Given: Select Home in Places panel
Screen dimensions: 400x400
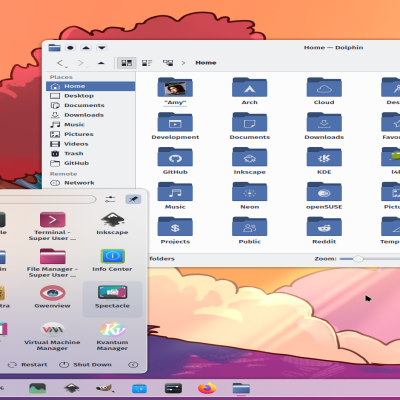Looking at the screenshot, I should tap(90, 86).
